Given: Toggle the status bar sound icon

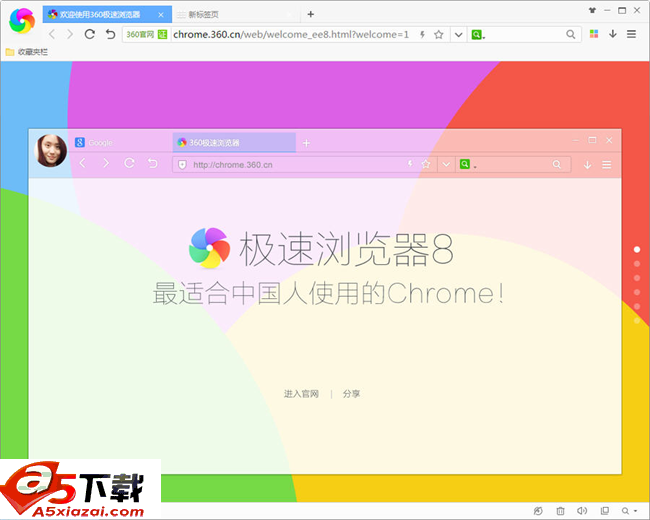Looking at the screenshot, I should pos(582,510).
